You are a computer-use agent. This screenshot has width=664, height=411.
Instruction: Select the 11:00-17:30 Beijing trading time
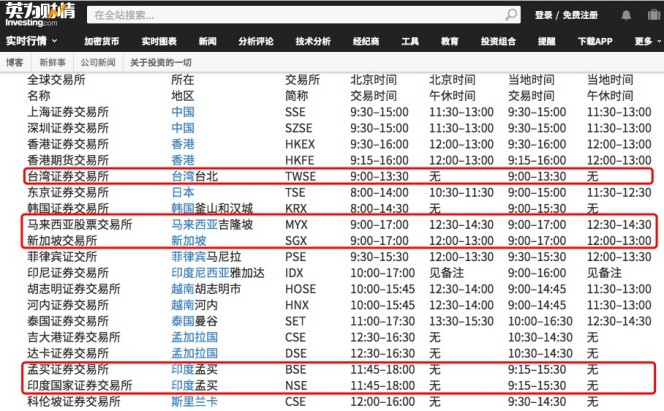coord(382,321)
